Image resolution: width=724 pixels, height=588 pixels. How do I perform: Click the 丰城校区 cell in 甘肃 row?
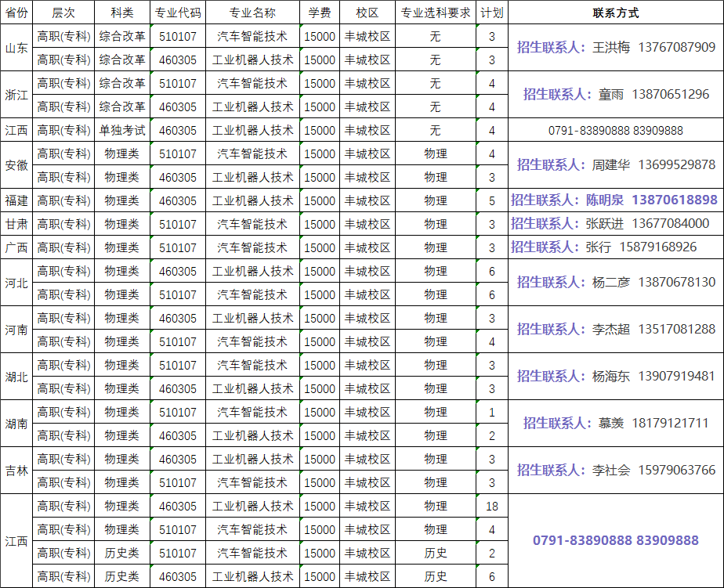click(367, 223)
